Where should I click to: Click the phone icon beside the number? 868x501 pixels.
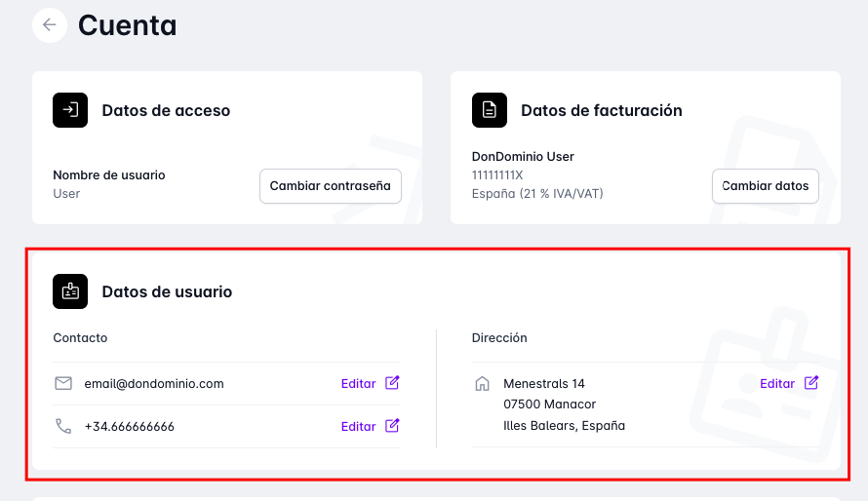[x=64, y=426]
